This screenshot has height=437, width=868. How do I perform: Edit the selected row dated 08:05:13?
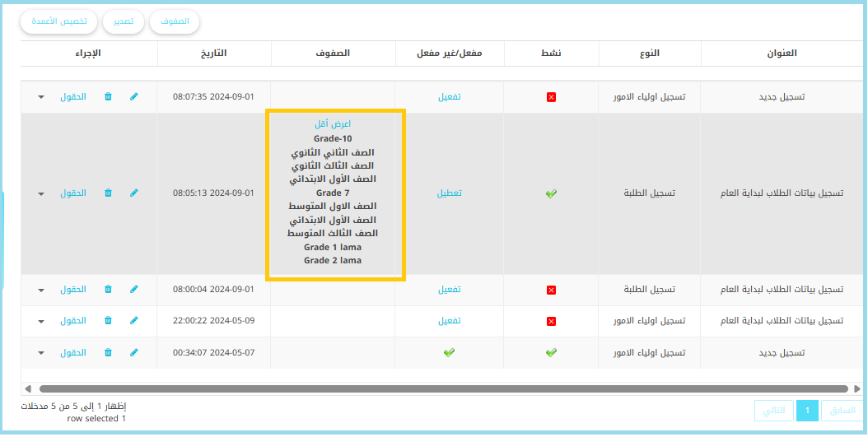[x=134, y=193]
